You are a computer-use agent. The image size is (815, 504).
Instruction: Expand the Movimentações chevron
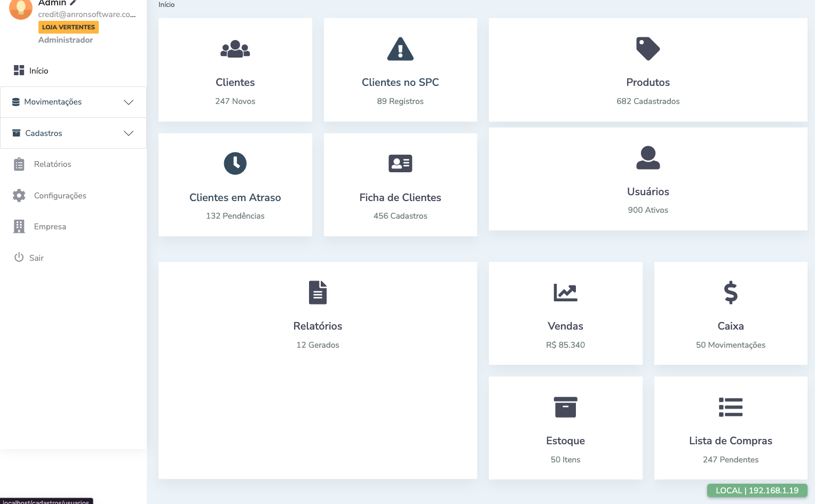(129, 102)
